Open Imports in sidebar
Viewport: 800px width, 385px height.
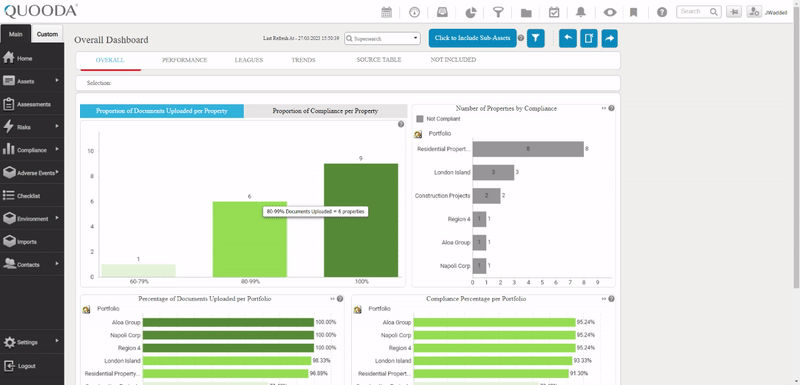click(32, 242)
